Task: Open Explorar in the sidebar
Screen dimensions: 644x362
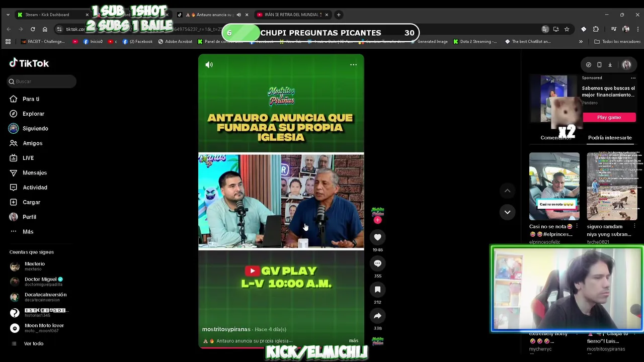Action: coord(33,114)
